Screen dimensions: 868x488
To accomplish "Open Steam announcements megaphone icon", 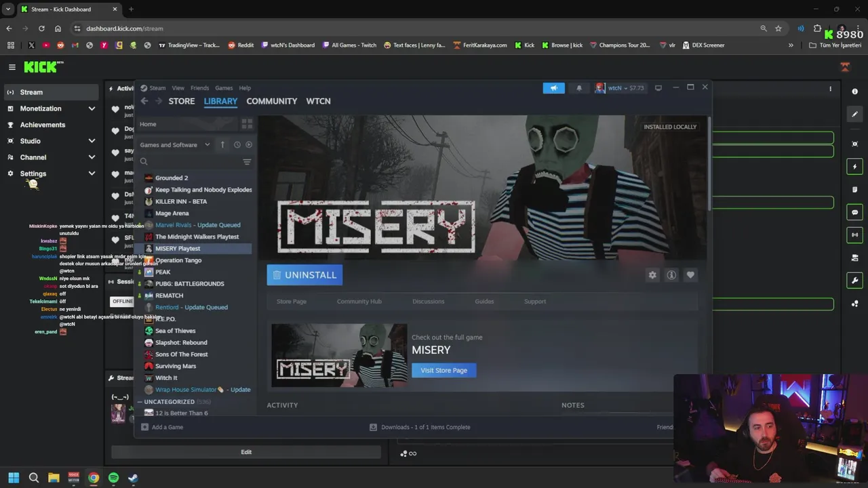I will click(x=553, y=88).
